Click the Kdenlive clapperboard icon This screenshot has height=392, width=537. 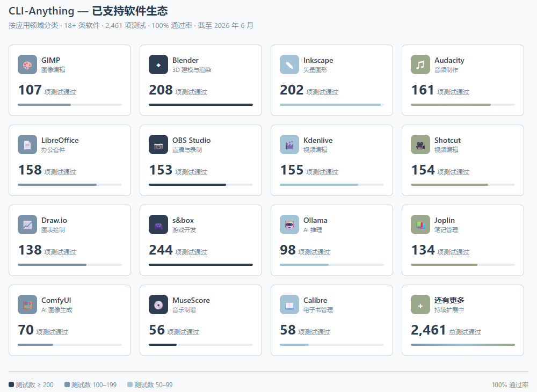tap(289, 144)
